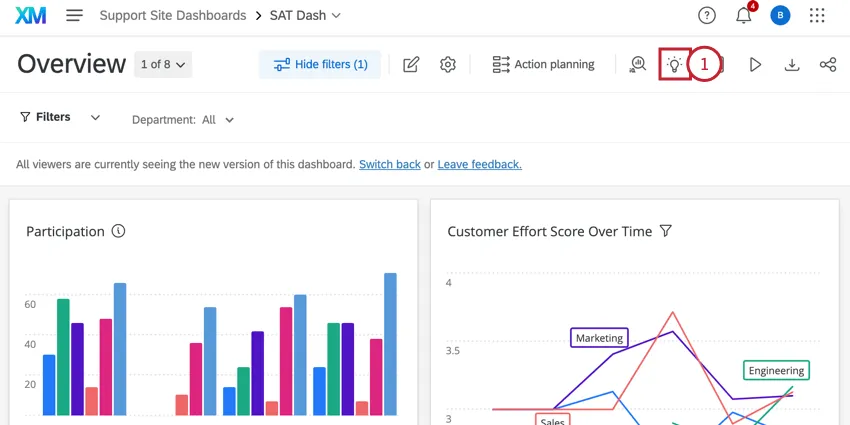Open the hamburger navigation menu

pos(74,16)
